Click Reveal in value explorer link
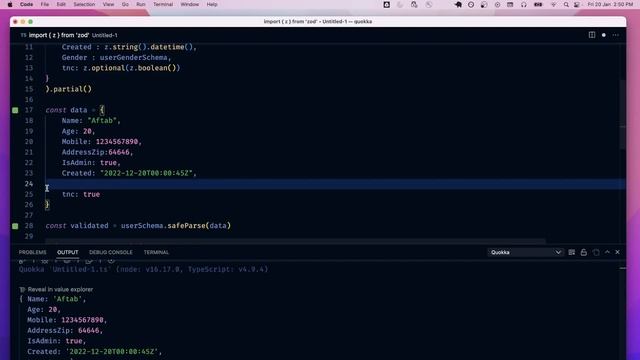 point(60,289)
